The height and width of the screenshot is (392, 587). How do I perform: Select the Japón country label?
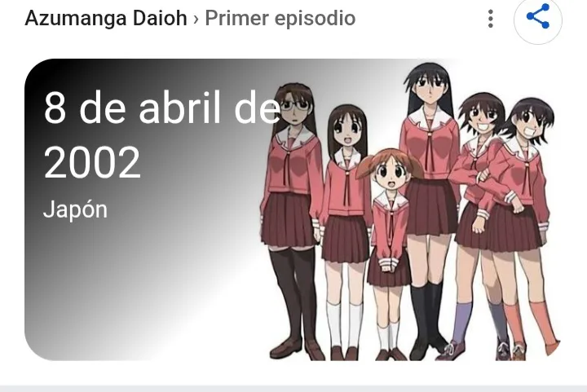[75, 209]
